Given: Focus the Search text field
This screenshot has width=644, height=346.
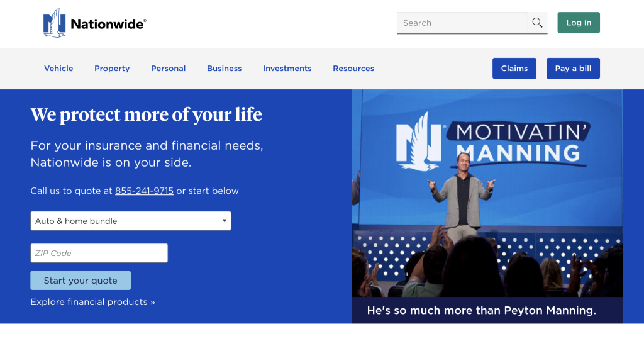Looking at the screenshot, I should [x=462, y=23].
